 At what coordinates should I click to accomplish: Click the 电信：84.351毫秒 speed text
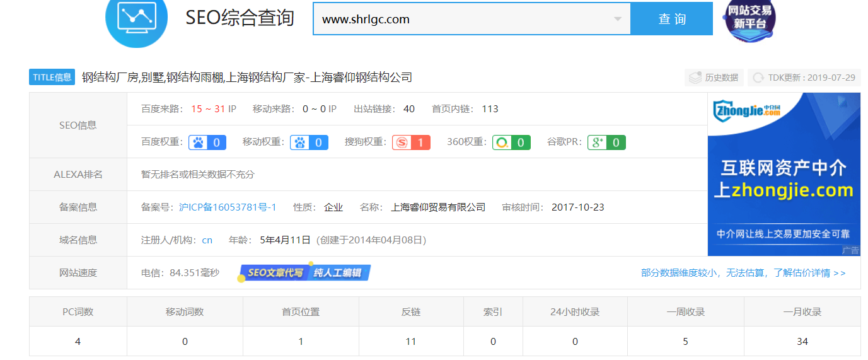180,273
